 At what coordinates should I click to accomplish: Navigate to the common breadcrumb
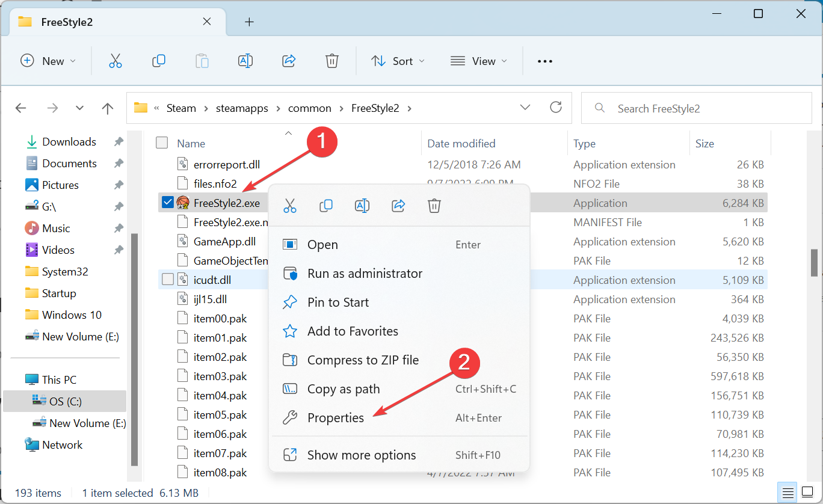[x=310, y=108]
